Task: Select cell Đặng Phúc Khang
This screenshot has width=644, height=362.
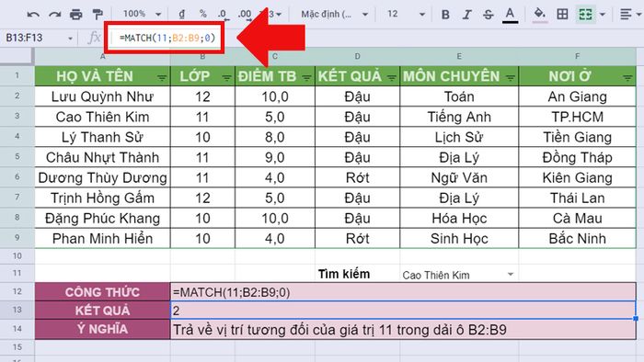Action: [102, 218]
